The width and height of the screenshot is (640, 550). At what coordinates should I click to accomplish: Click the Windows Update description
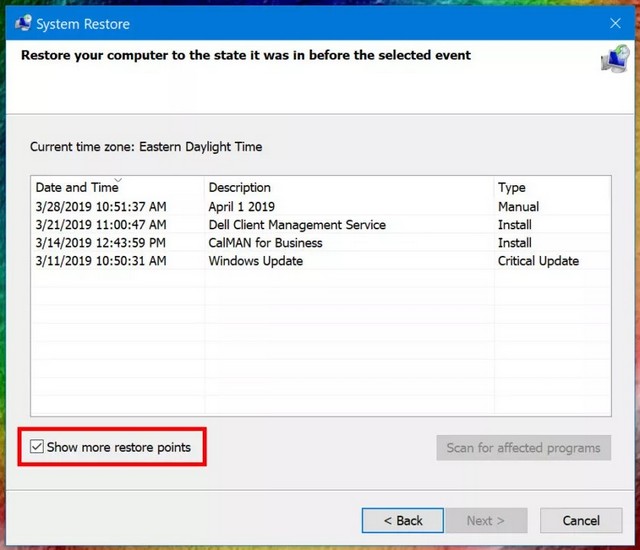point(256,261)
